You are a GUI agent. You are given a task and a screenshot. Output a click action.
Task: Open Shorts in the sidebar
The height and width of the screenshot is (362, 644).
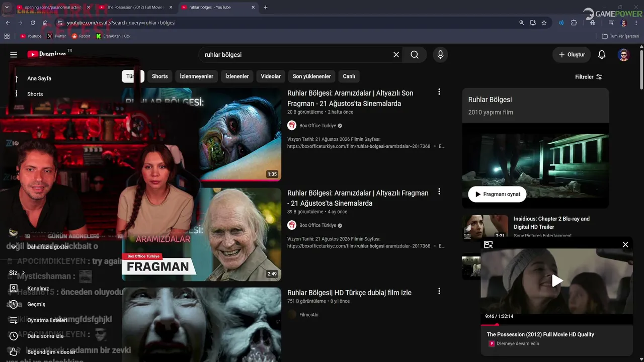click(35, 94)
